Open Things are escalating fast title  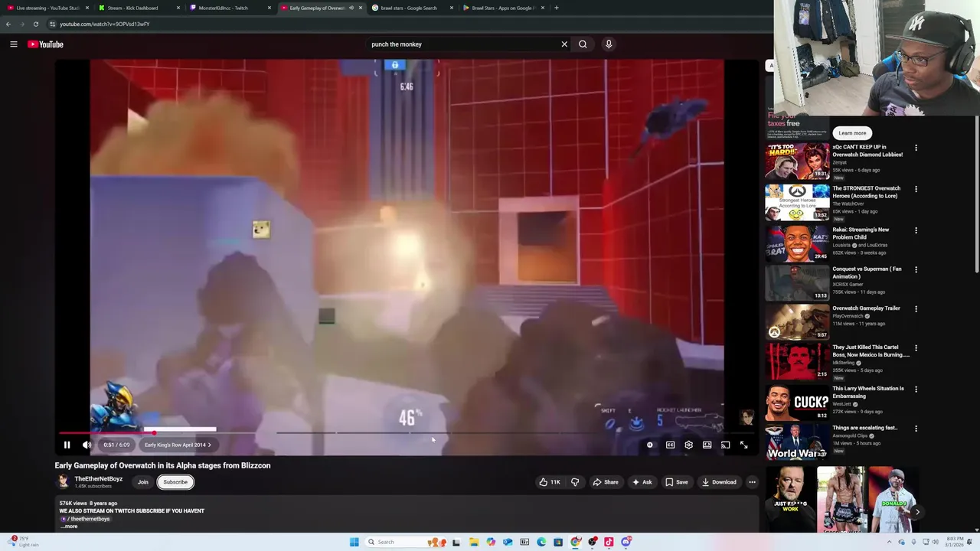click(864, 428)
